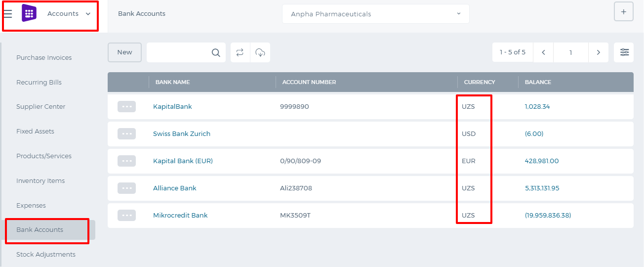The width and height of the screenshot is (644, 267).
Task: Select Stock Adjustments in sidebar
Action: pos(46,255)
